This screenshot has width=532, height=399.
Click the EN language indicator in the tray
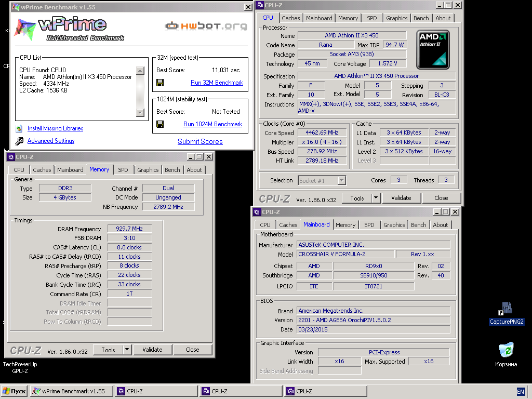pos(521,392)
